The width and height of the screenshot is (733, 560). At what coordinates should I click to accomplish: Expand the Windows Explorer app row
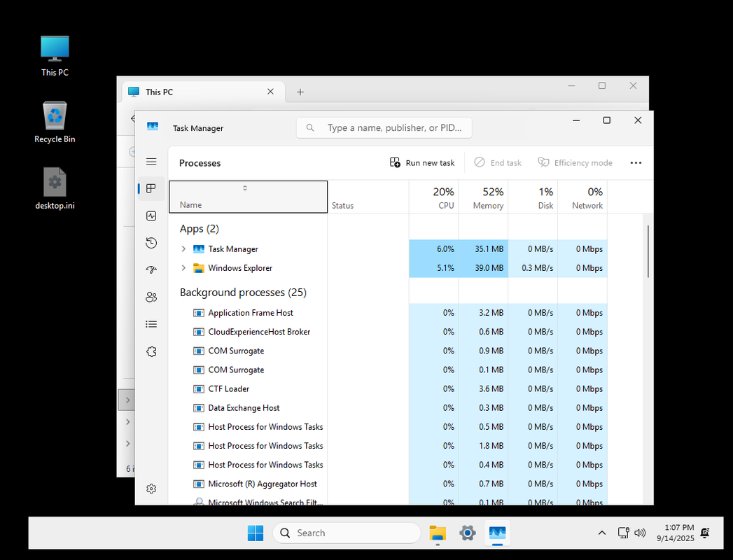183,268
